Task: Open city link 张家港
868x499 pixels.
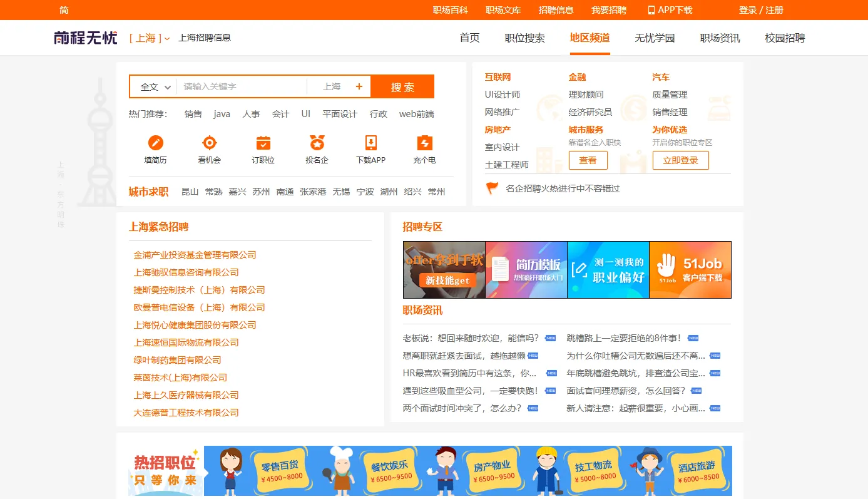Action: coord(313,192)
